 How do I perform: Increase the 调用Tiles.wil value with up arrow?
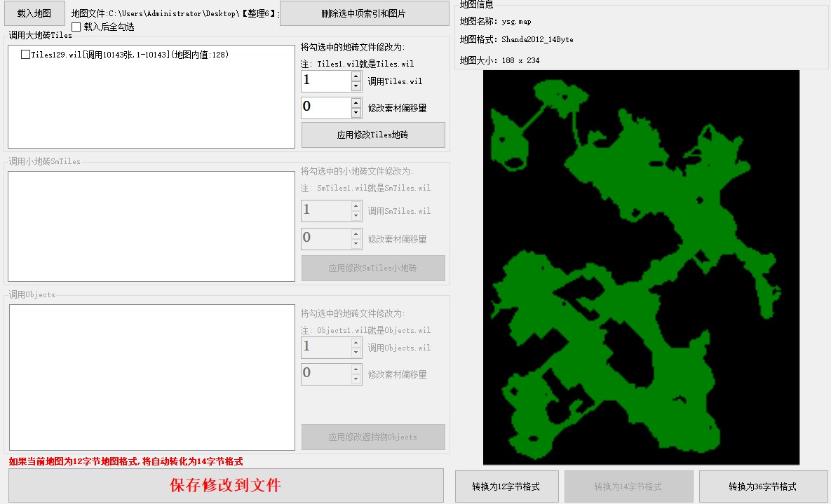(x=356, y=76)
